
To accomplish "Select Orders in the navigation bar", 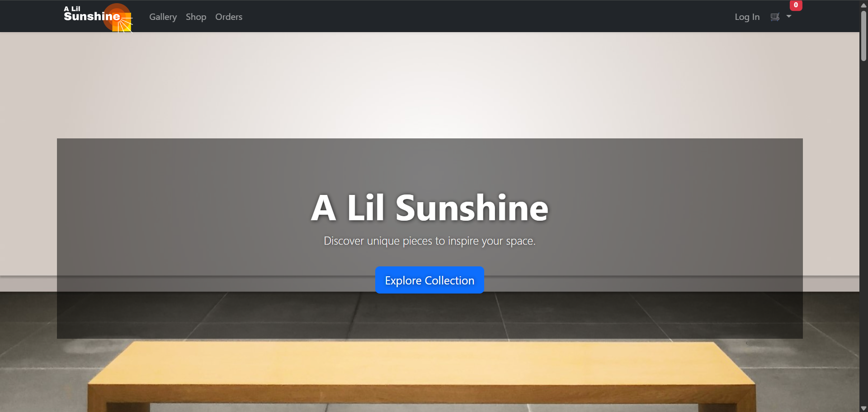I will click(x=229, y=17).
